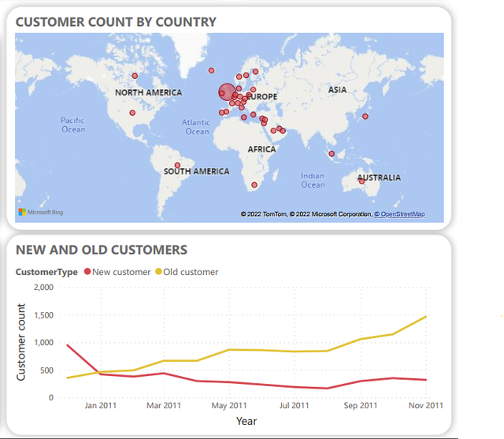This screenshot has width=504, height=439.
Task: Click the AFRICA map label
Action: (x=261, y=149)
